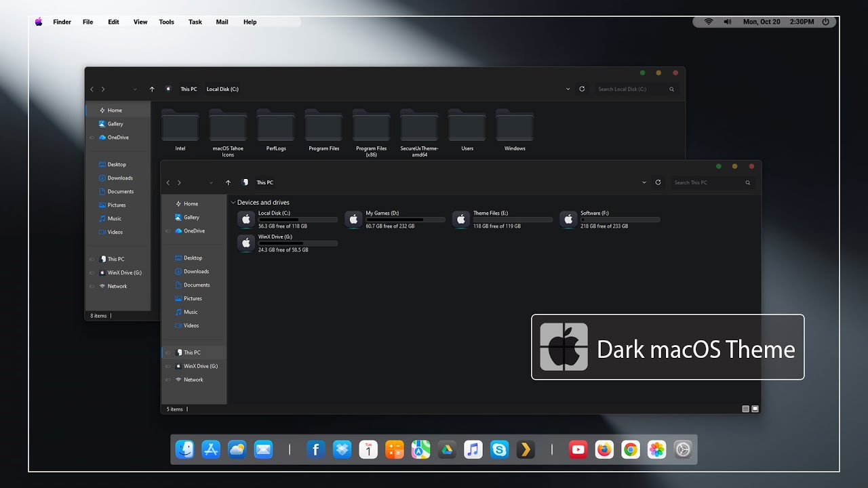This screenshot has height=488, width=868.
Task: Refresh the This PC window
Action: (x=658, y=182)
